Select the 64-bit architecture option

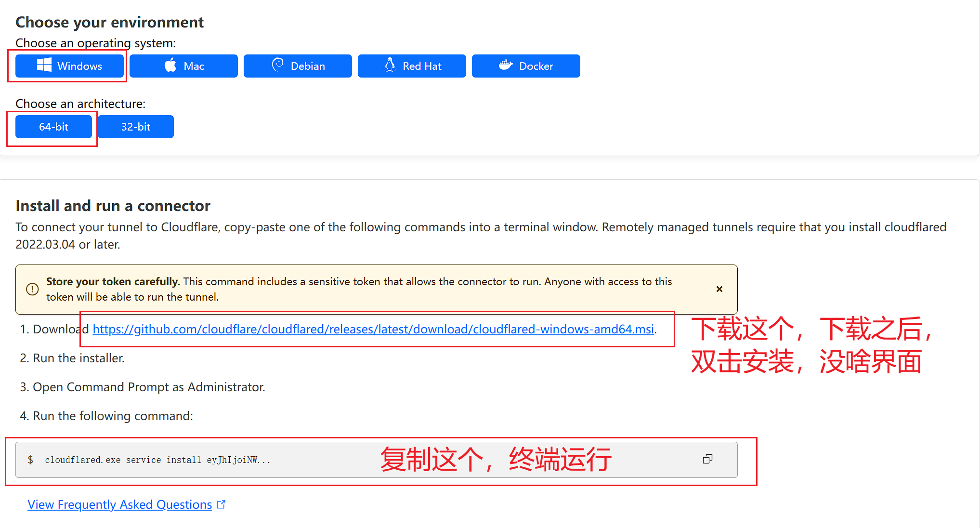tap(53, 127)
